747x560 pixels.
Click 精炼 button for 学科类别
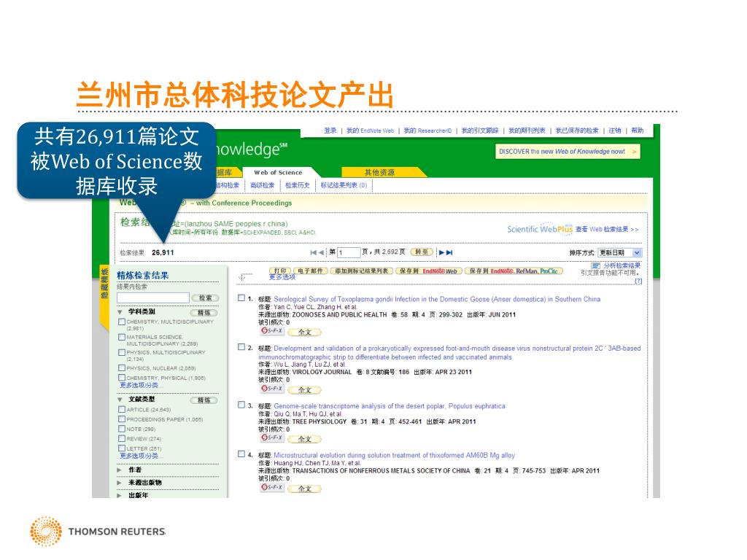204,313
